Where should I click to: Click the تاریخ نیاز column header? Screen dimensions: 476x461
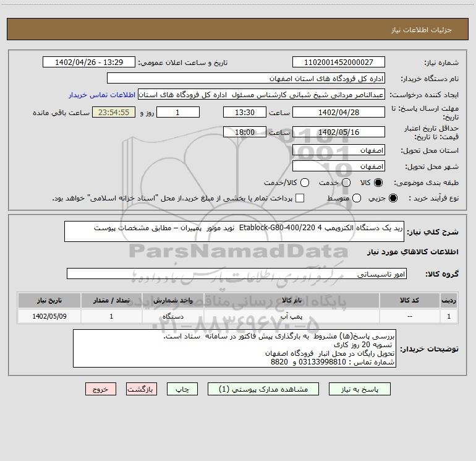49,301
